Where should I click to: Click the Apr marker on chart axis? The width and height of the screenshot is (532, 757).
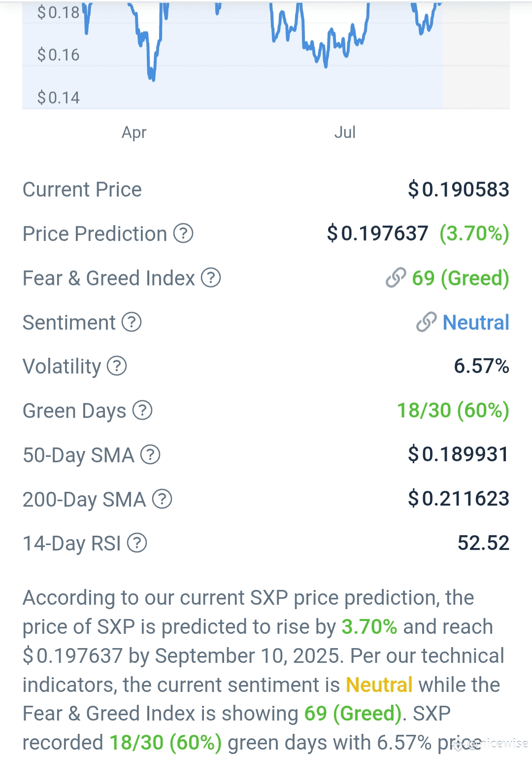coord(134,133)
